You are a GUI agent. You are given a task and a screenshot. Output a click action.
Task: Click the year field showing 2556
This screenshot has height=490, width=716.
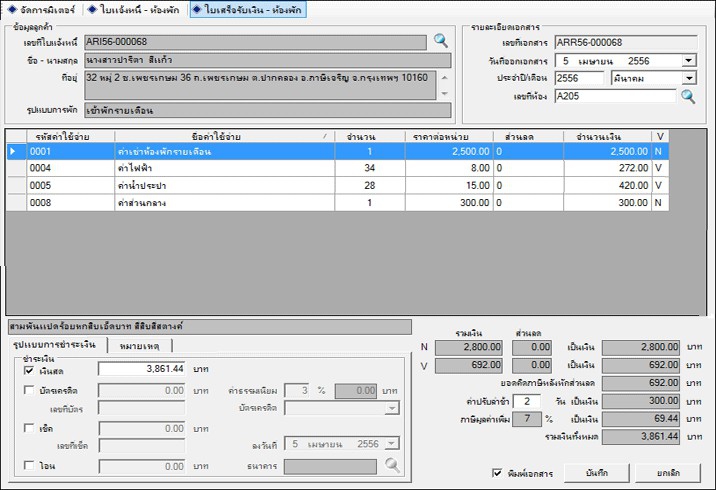tap(579, 78)
